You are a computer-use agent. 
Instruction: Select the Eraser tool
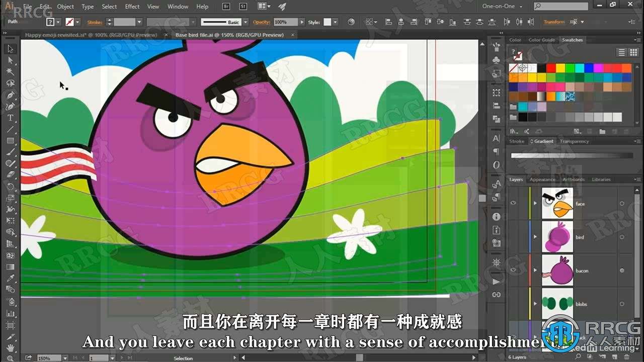point(10,175)
